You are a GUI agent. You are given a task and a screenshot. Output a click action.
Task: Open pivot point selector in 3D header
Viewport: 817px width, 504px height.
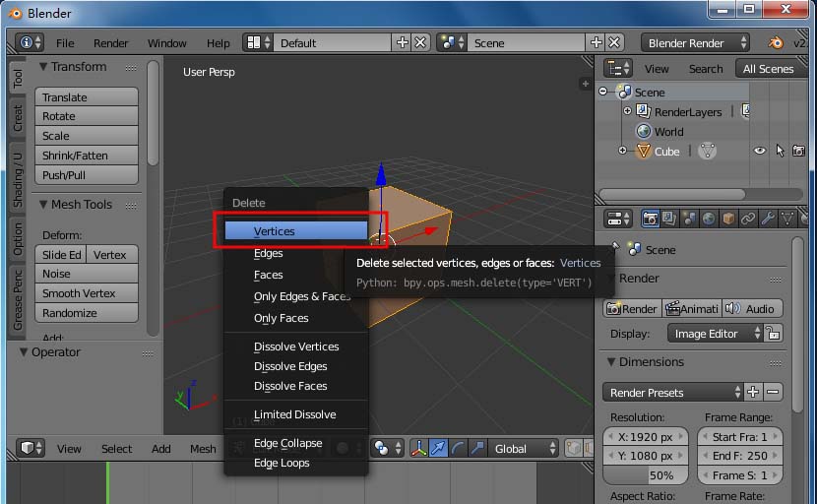click(x=388, y=448)
